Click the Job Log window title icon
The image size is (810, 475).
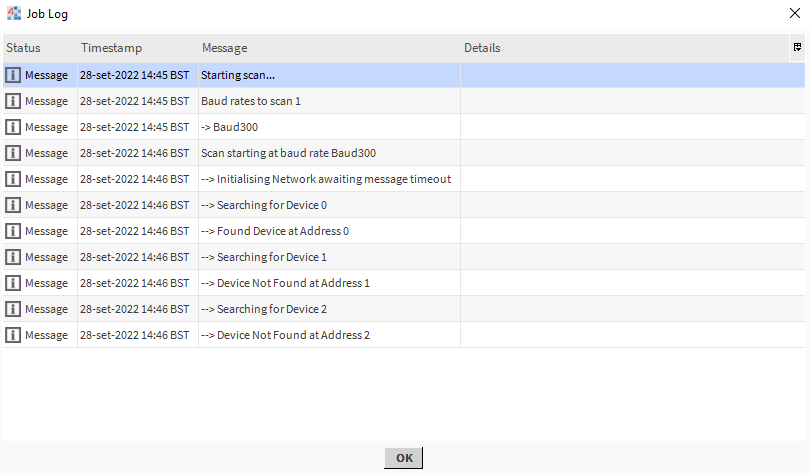[13, 14]
